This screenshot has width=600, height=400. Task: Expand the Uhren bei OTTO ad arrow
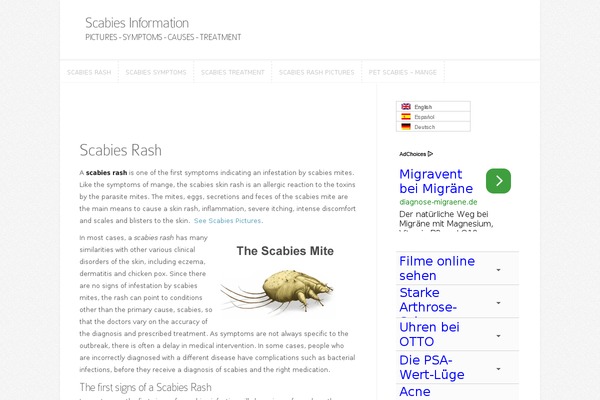pos(498,336)
